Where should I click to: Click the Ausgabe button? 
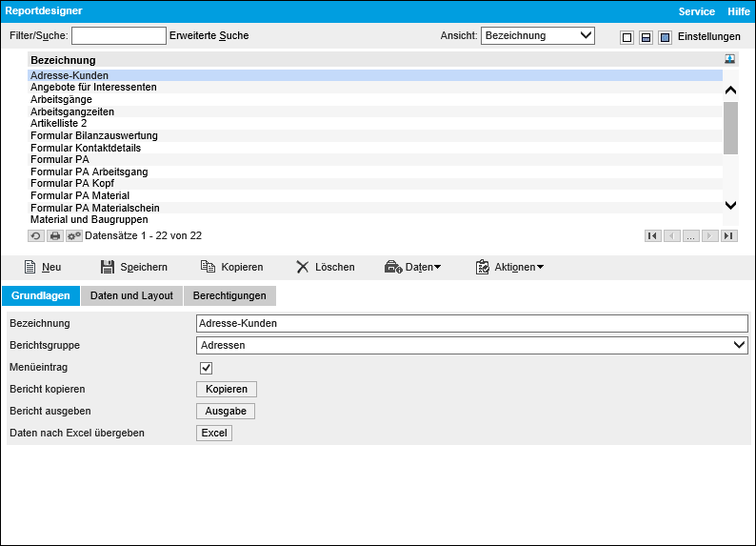(225, 411)
